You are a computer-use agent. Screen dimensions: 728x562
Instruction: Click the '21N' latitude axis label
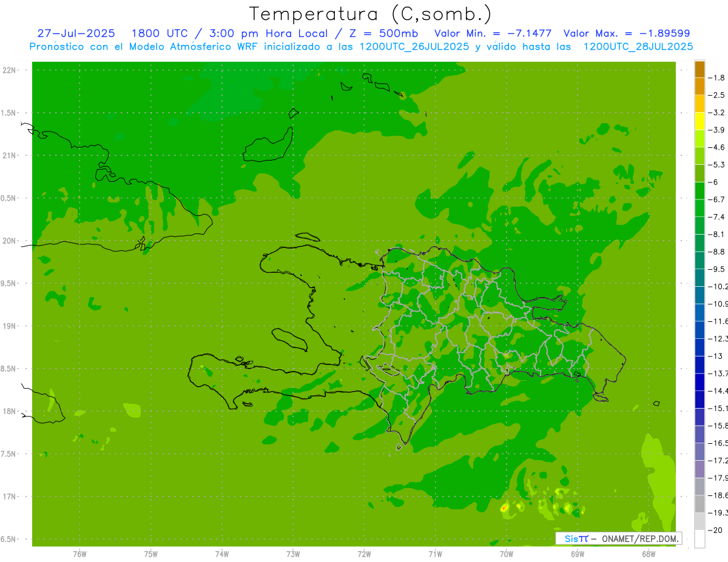click(x=9, y=156)
